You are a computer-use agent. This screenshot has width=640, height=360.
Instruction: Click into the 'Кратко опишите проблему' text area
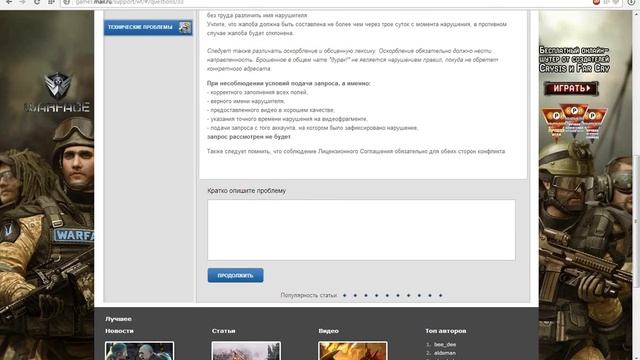tap(361, 230)
